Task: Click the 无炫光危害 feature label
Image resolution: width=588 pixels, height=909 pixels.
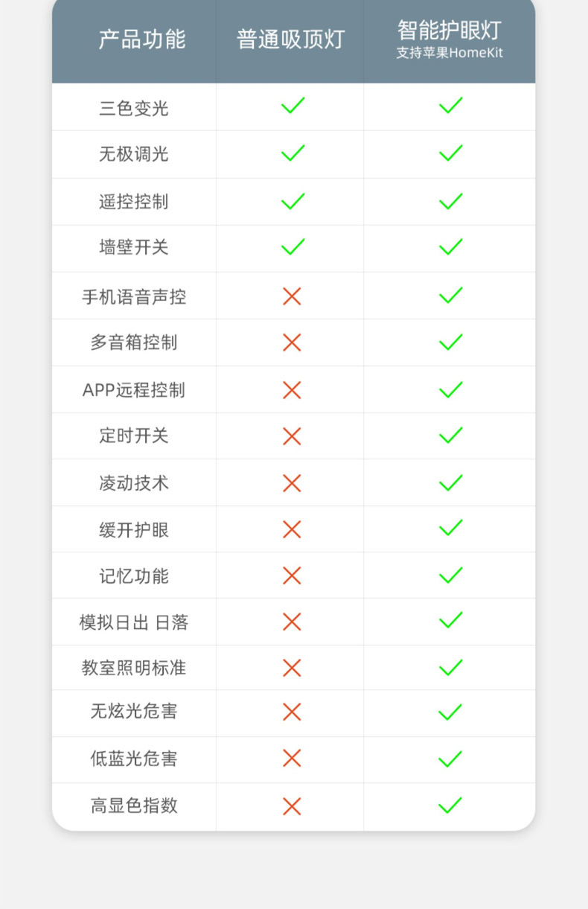Action: pyautogui.click(x=134, y=712)
